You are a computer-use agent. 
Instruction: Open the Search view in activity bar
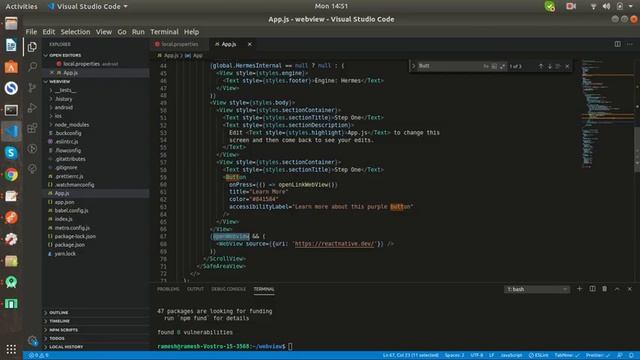[x=32, y=67]
